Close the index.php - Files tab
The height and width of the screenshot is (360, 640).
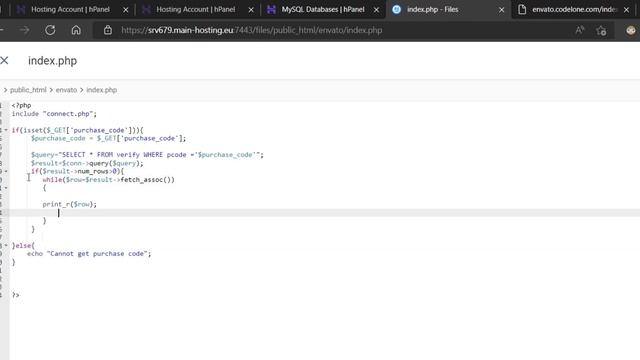click(x=501, y=10)
